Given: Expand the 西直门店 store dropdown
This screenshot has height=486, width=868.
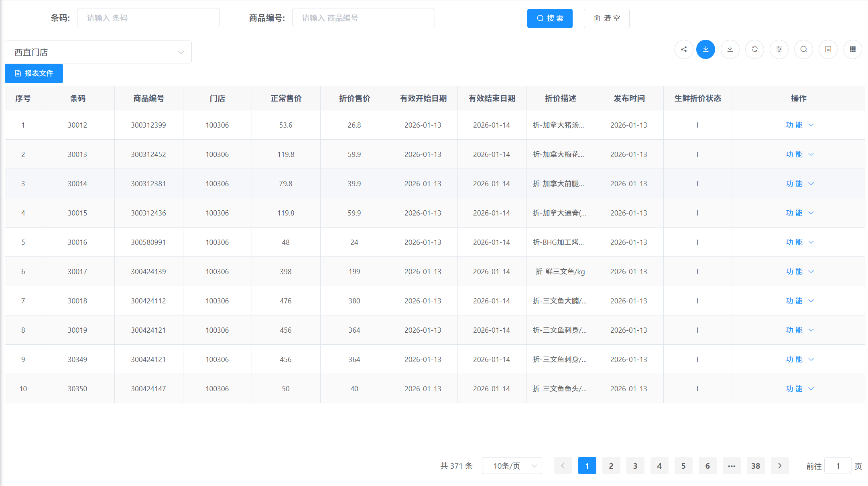Looking at the screenshot, I should tap(98, 52).
